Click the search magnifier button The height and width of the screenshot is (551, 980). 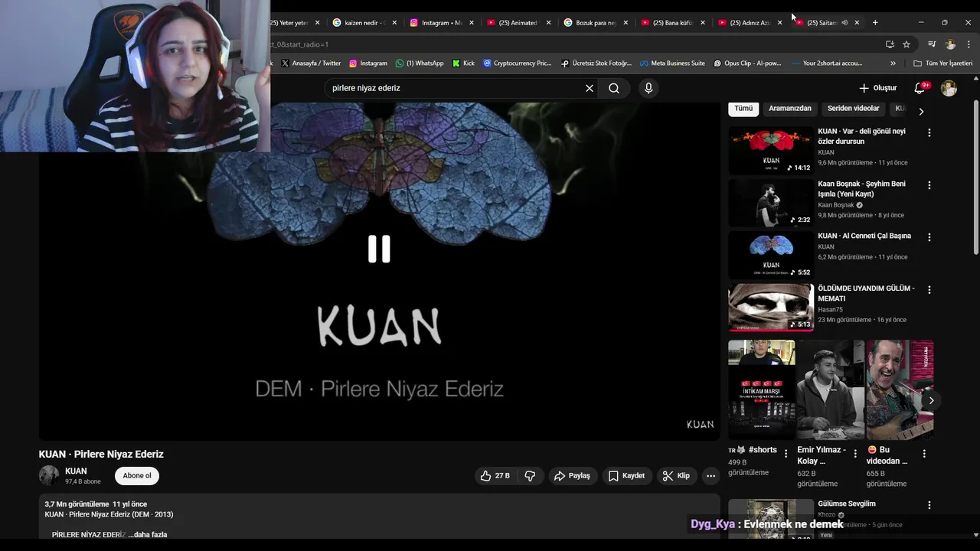coord(614,88)
